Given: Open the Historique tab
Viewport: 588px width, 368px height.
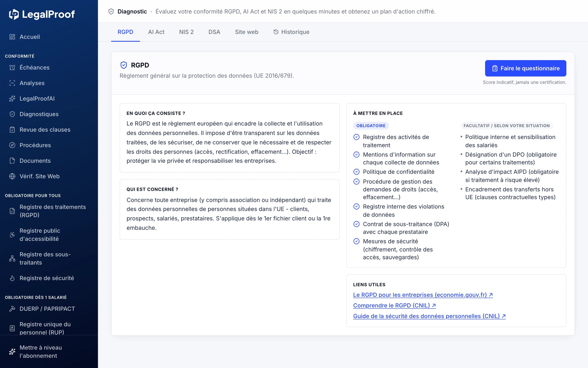Looking at the screenshot, I should click(x=291, y=32).
